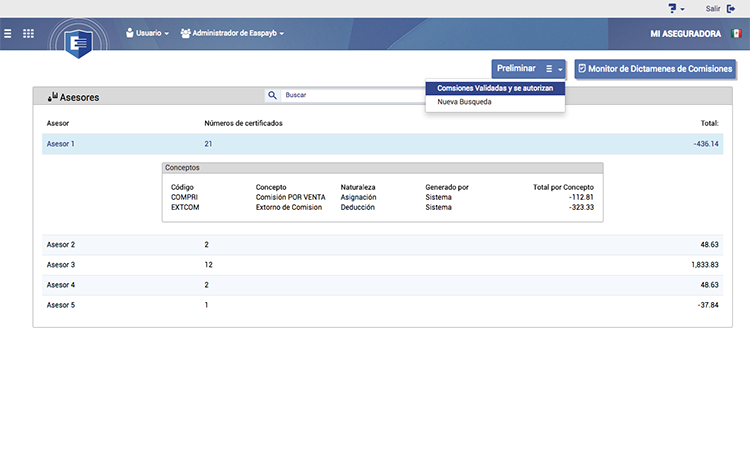Click Asesor 5 total -37.84

point(708,305)
